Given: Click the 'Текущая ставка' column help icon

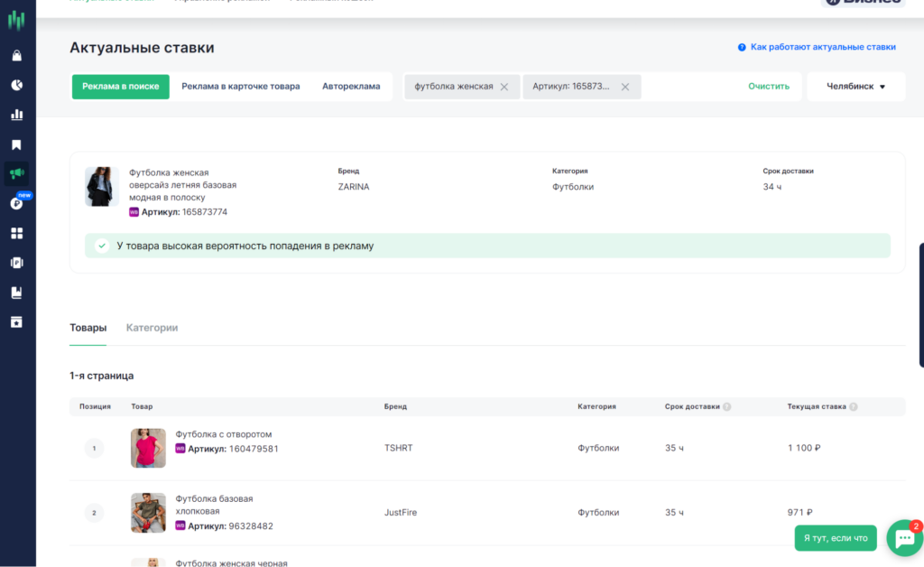Looking at the screenshot, I should pyautogui.click(x=854, y=407).
